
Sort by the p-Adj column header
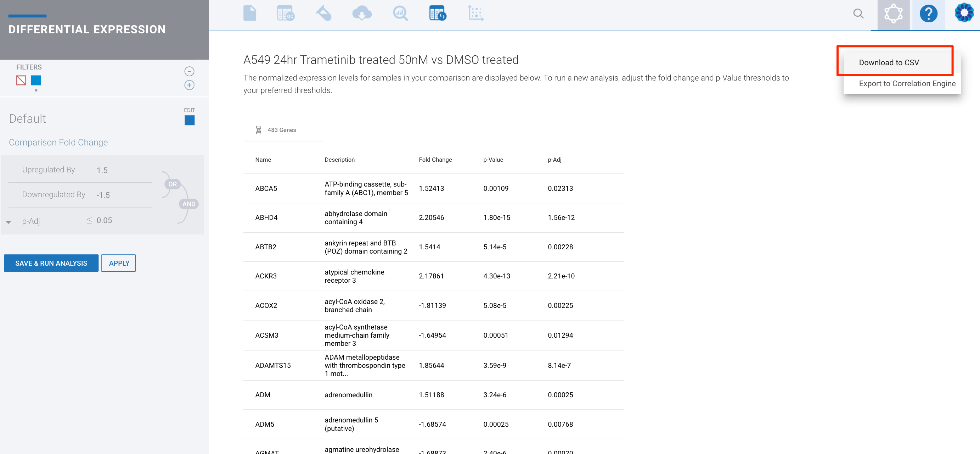(x=554, y=160)
